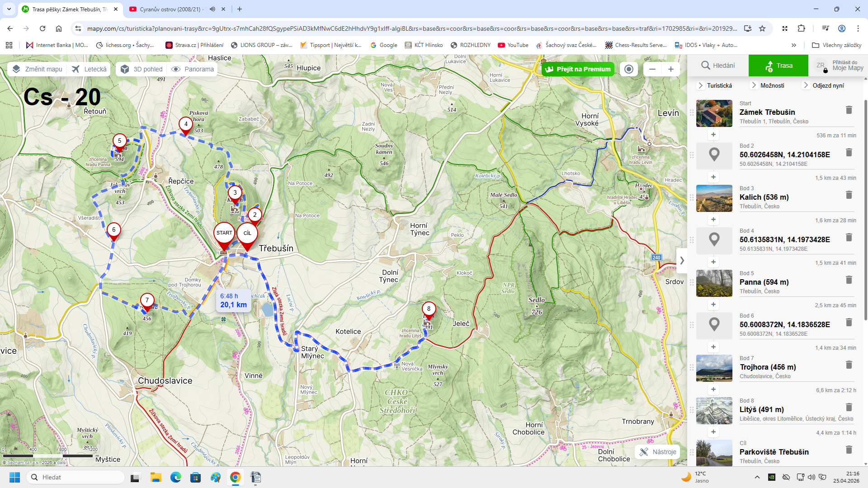Open the Změnit mapu map switcher
The image size is (868, 488).
(x=37, y=69)
